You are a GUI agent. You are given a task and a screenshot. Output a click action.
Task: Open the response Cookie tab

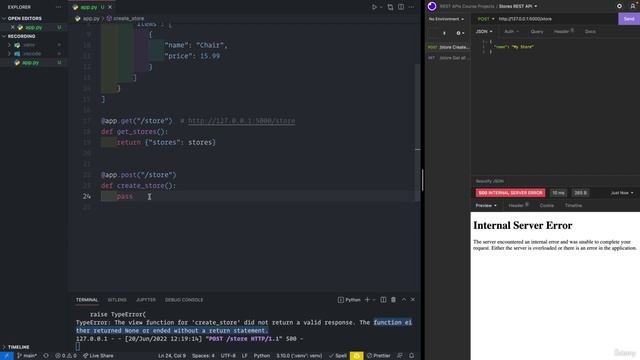[547, 206]
